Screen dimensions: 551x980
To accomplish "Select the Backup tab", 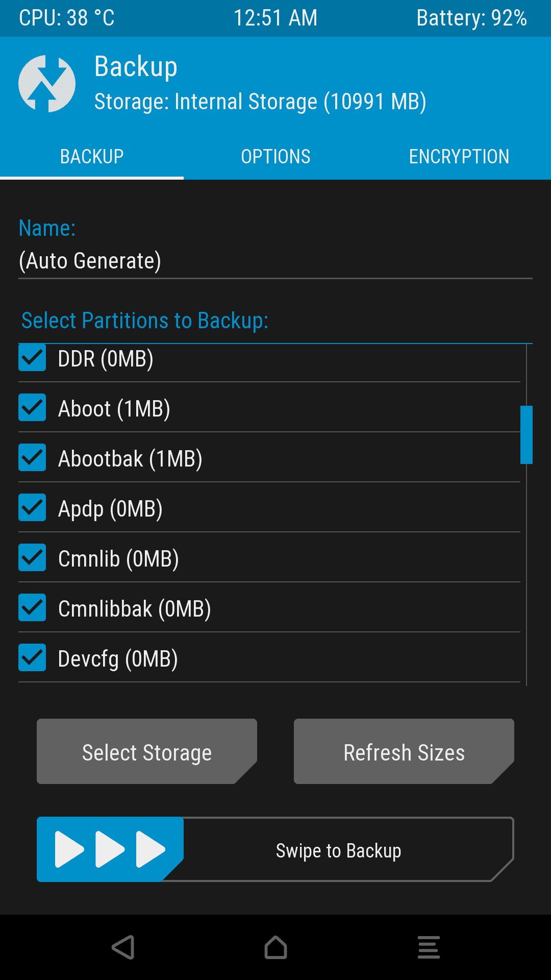I will 92,156.
